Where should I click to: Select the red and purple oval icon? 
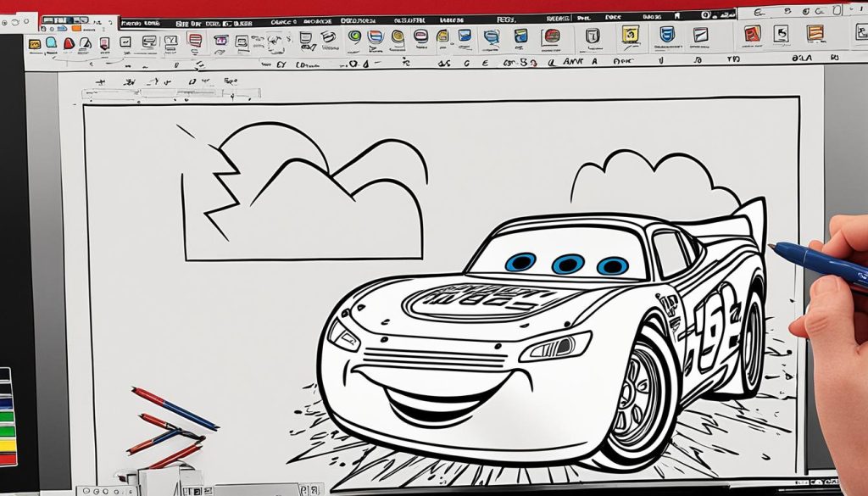point(420,36)
